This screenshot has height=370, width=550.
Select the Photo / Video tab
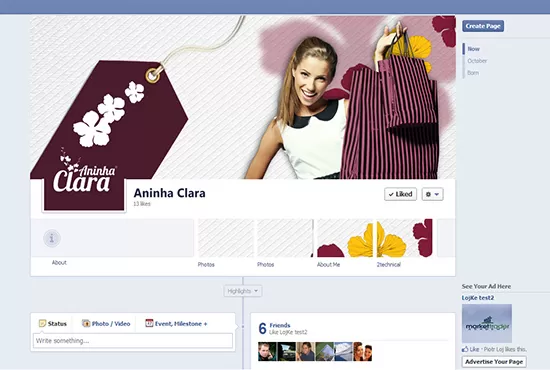coord(106,323)
